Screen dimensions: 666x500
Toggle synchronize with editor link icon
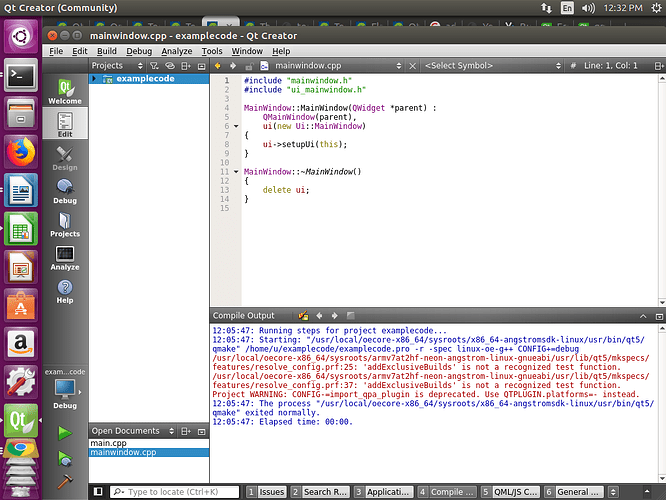coord(170,66)
